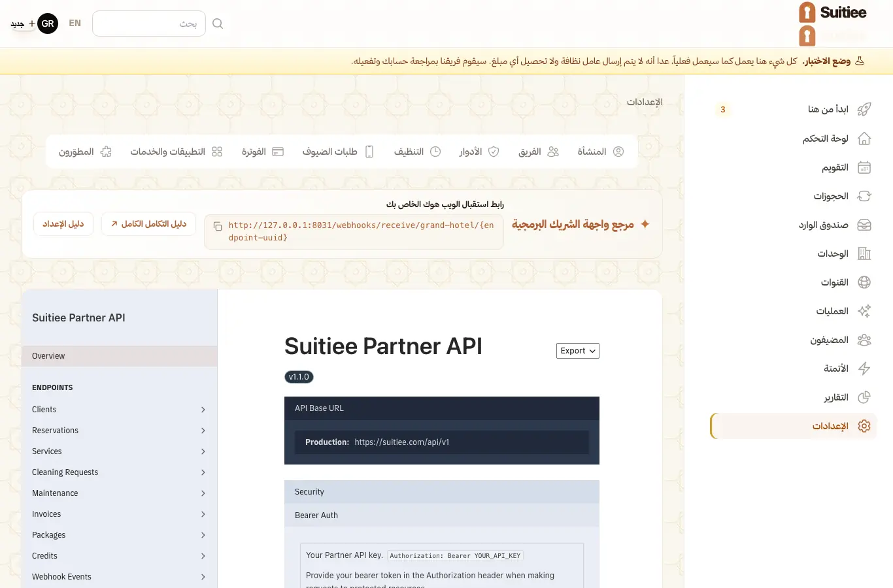Switch to the الفريق settings tab
This screenshot has width=893, height=588.
pos(539,152)
